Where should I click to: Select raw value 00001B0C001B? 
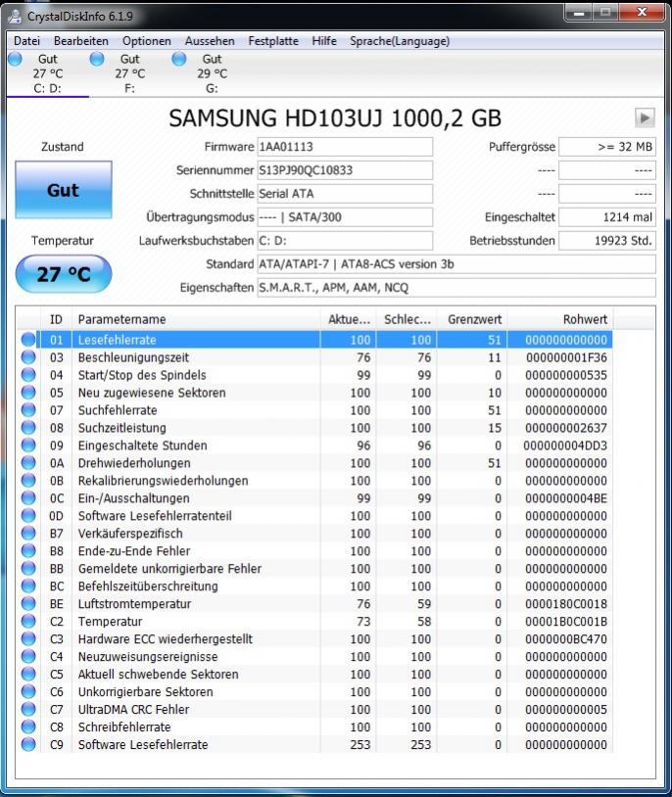566,621
